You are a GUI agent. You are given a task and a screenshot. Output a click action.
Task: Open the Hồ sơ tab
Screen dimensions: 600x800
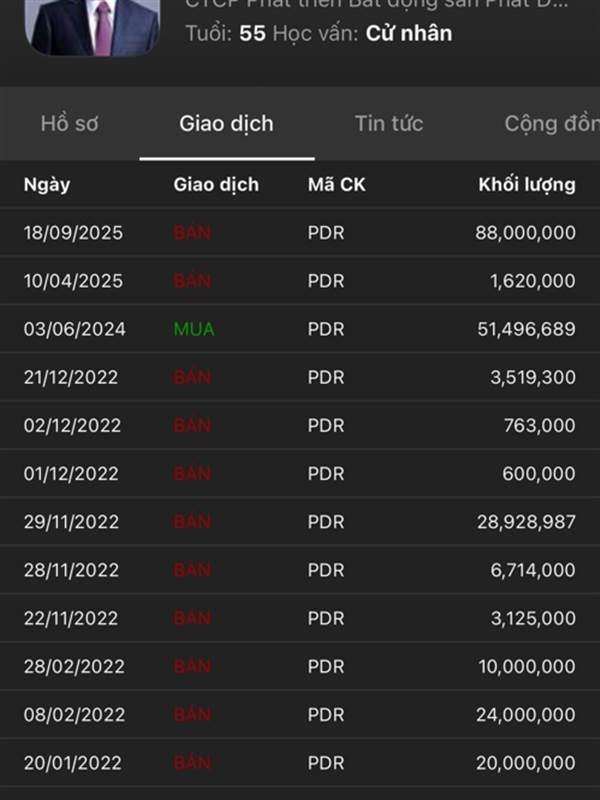click(x=70, y=124)
